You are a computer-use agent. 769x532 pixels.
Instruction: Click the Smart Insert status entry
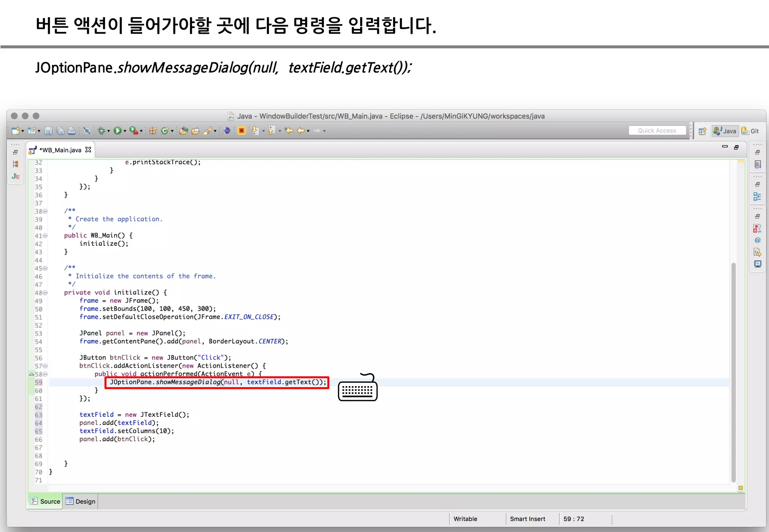[x=527, y=519]
